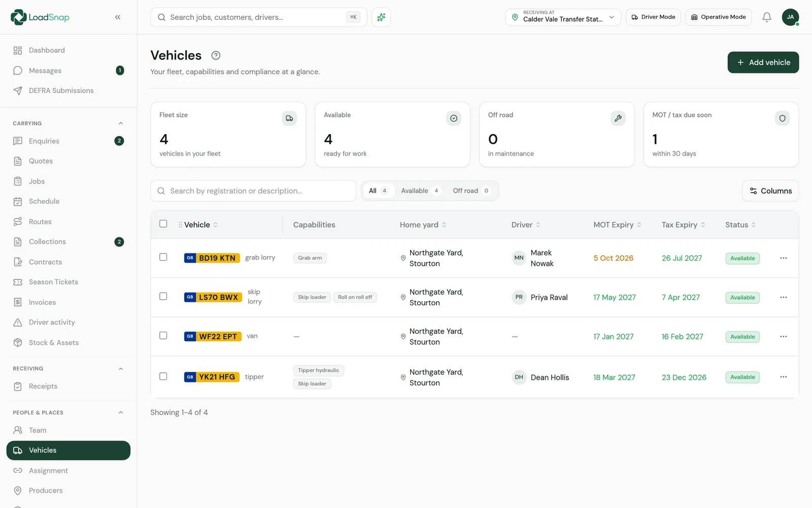Collapse the People & Places section
Viewport: 812px width, 508px height.
pos(121,412)
